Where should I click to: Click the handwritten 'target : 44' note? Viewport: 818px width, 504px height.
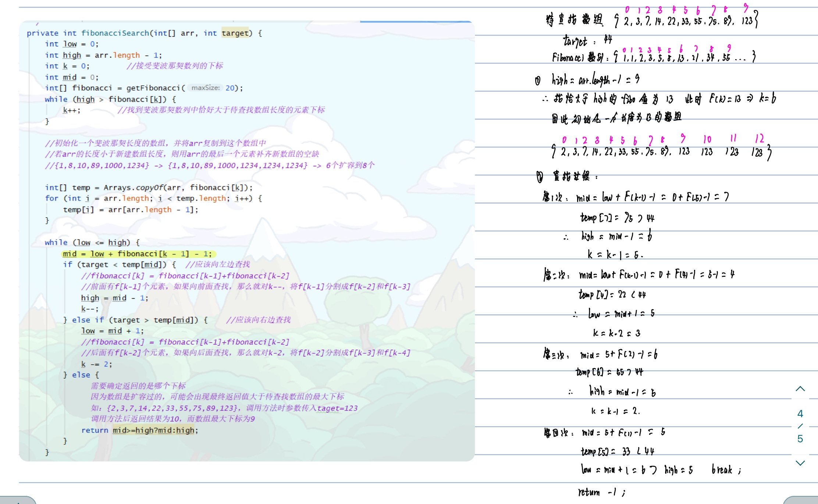587,40
